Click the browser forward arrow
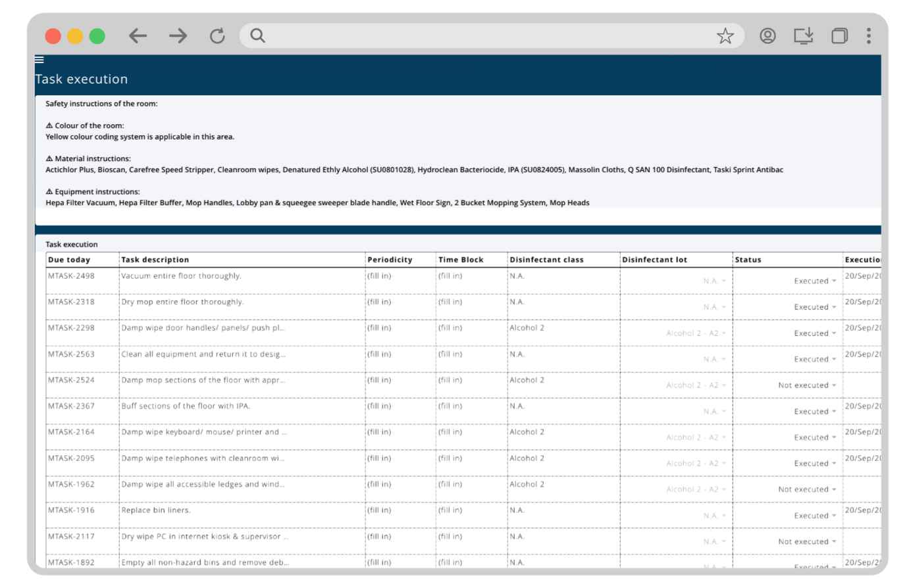The width and height of the screenshot is (909, 588). click(178, 36)
